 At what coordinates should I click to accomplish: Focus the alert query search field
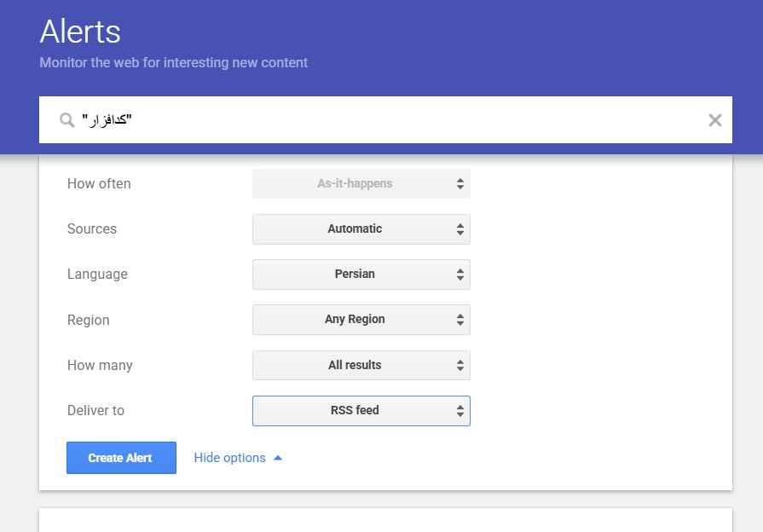(x=385, y=119)
